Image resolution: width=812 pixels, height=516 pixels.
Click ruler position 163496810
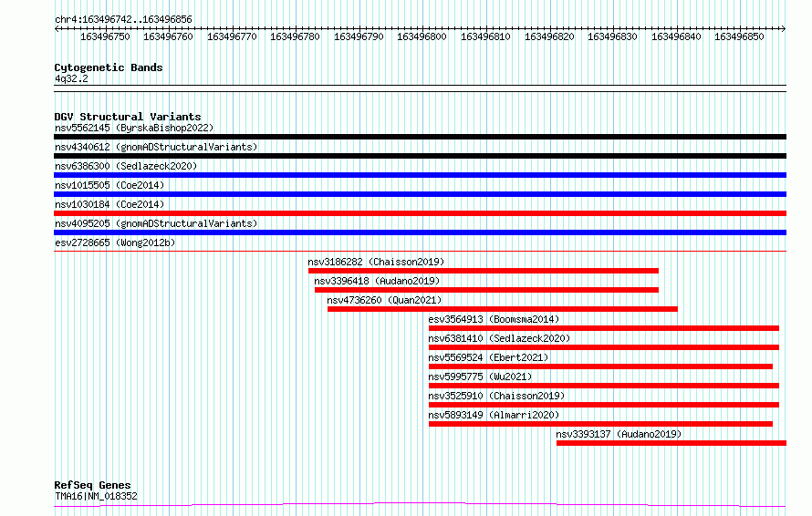point(485,36)
